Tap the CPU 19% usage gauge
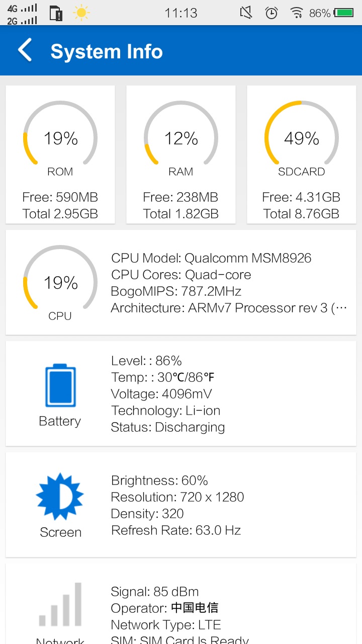This screenshot has width=362, height=644. coord(60,282)
